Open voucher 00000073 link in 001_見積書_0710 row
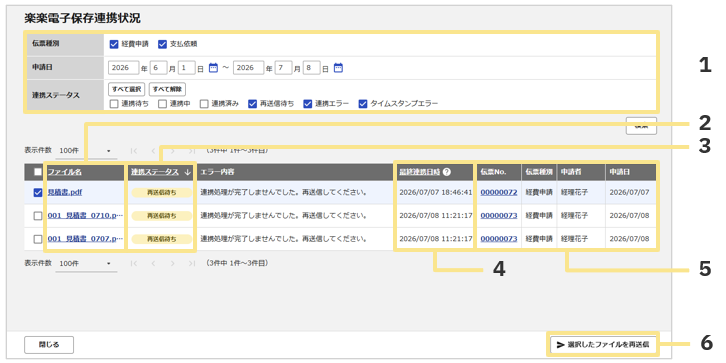Viewport: 726px width, 363px height. (x=499, y=216)
